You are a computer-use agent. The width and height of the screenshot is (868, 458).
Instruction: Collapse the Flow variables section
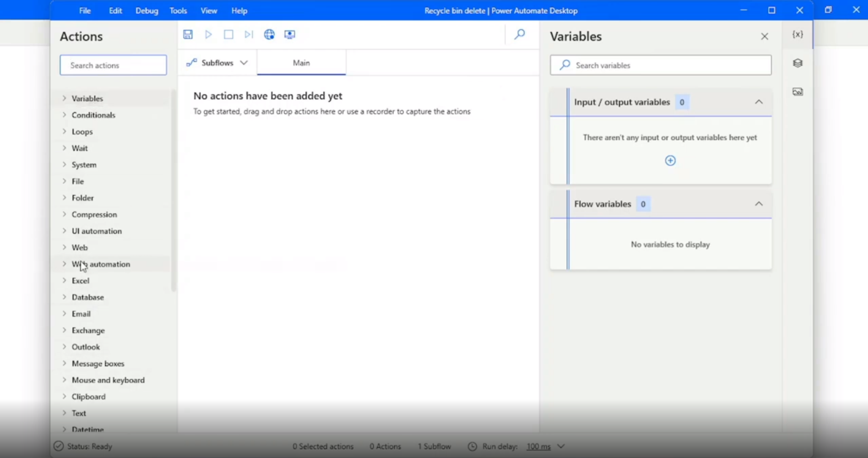[759, 204]
